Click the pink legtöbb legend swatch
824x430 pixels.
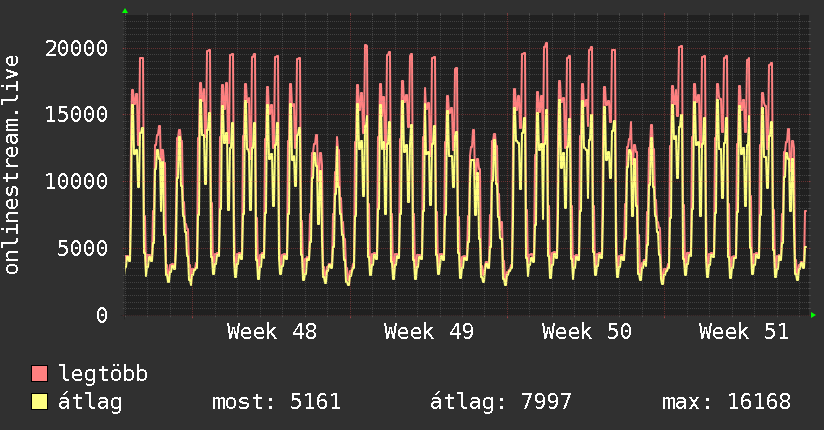[39, 373]
